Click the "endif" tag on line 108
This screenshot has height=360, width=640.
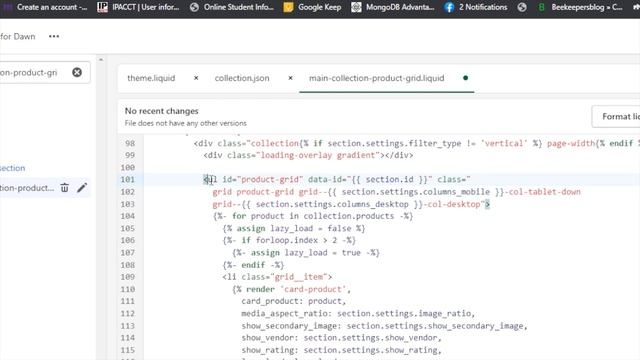pos(253,265)
